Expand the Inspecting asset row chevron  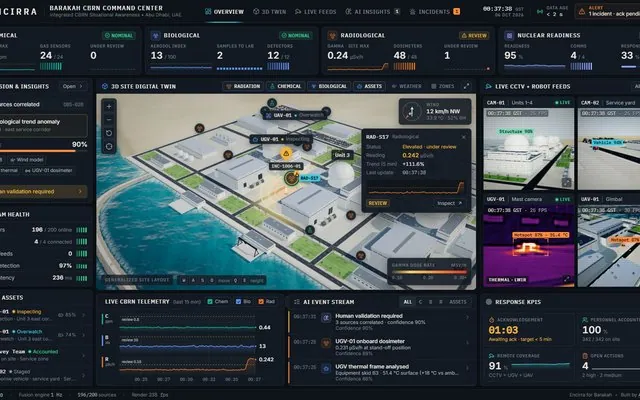pyautogui.click(x=83, y=315)
